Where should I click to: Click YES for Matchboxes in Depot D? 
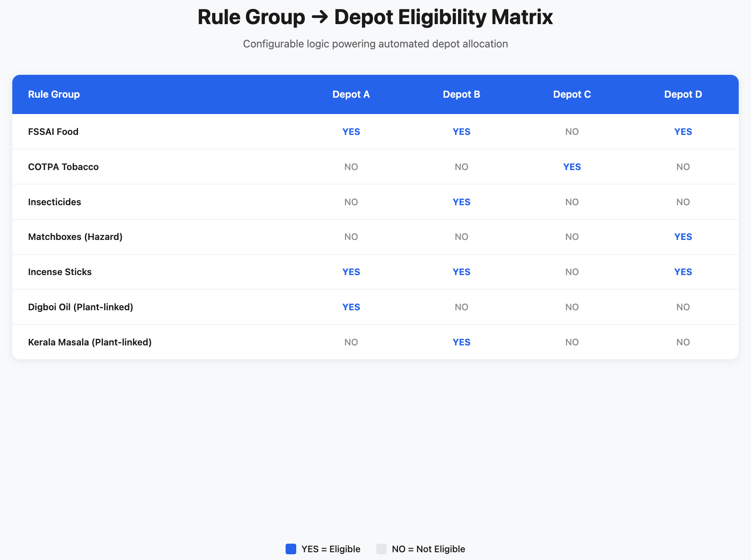click(x=683, y=237)
